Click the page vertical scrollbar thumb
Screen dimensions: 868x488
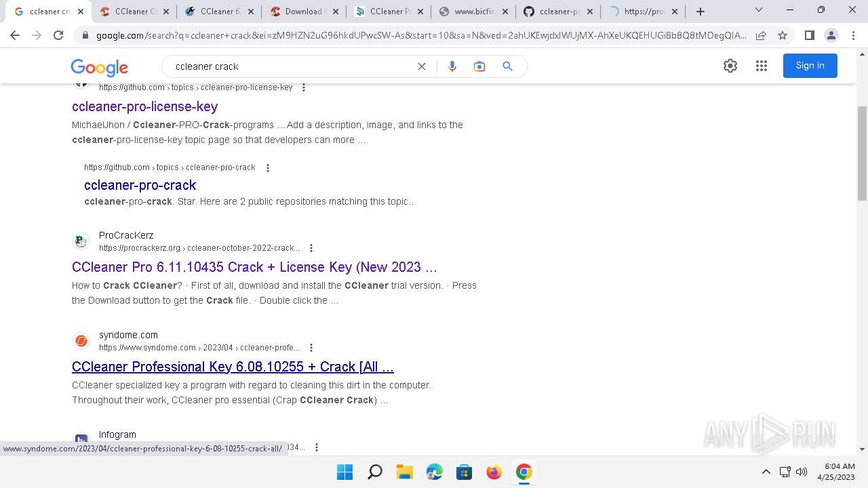pos(862,153)
